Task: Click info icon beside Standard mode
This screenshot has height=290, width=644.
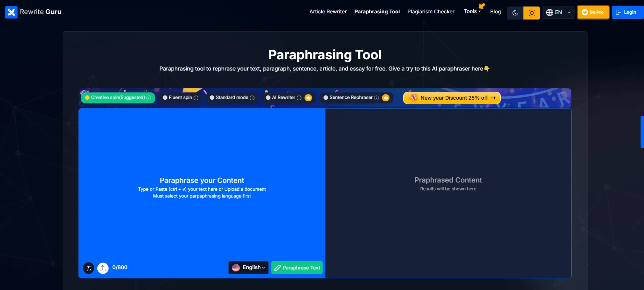Action: [x=252, y=98]
